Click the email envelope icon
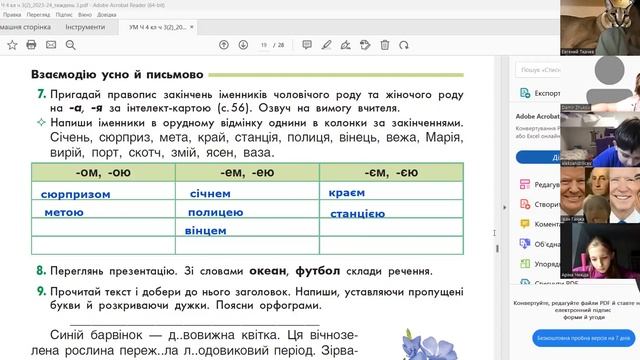 click(x=51, y=45)
